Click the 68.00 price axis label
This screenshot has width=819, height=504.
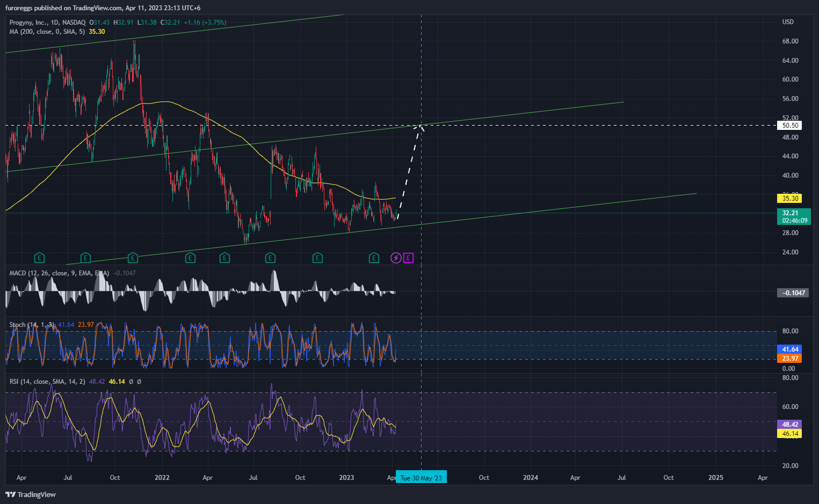coord(790,41)
